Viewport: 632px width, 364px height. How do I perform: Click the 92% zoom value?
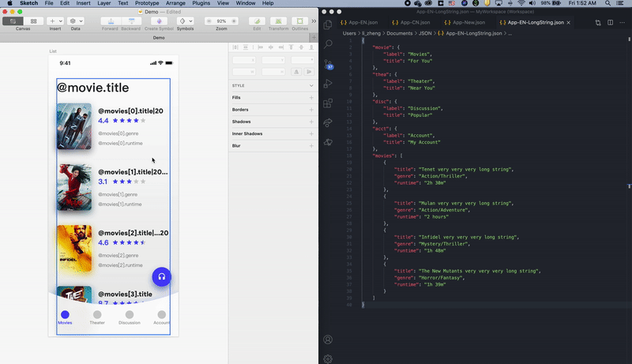coord(221,21)
